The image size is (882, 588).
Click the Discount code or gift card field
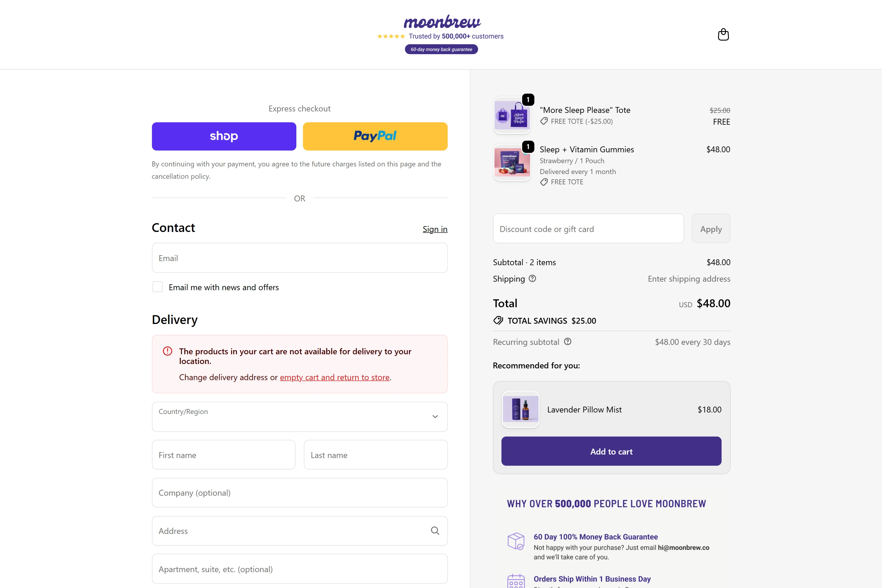coord(588,229)
